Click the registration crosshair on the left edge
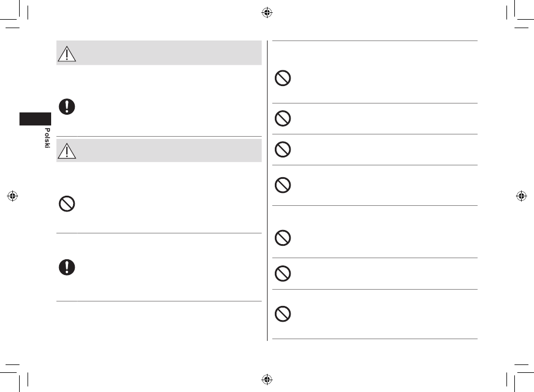Image resolution: width=534 pixels, height=392 pixels. pyautogui.click(x=12, y=196)
